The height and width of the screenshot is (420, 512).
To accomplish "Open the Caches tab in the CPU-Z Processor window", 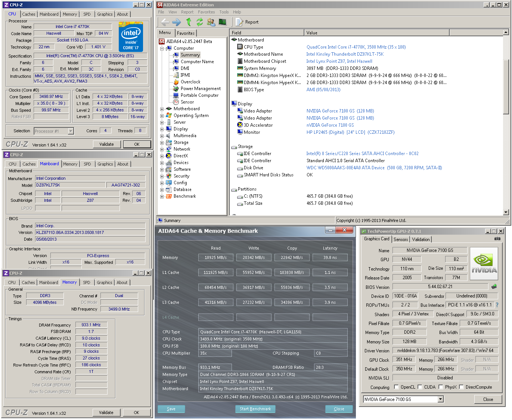I will click(29, 14).
